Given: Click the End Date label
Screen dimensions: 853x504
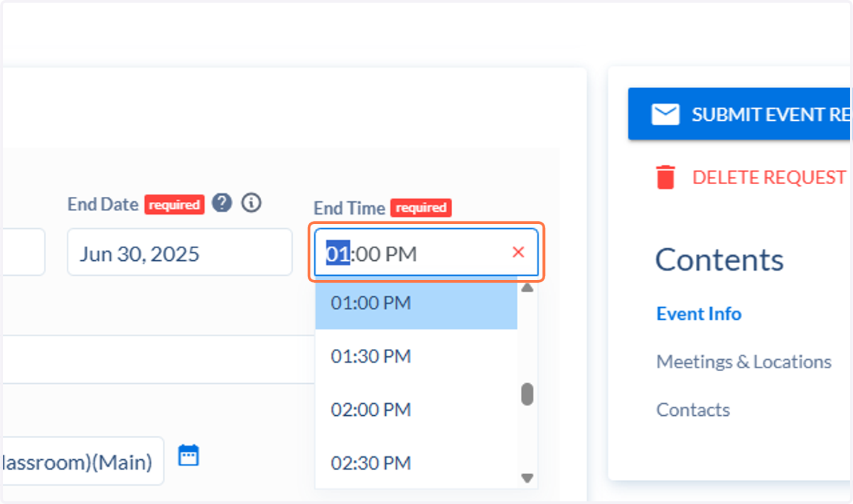Looking at the screenshot, I should (x=103, y=204).
